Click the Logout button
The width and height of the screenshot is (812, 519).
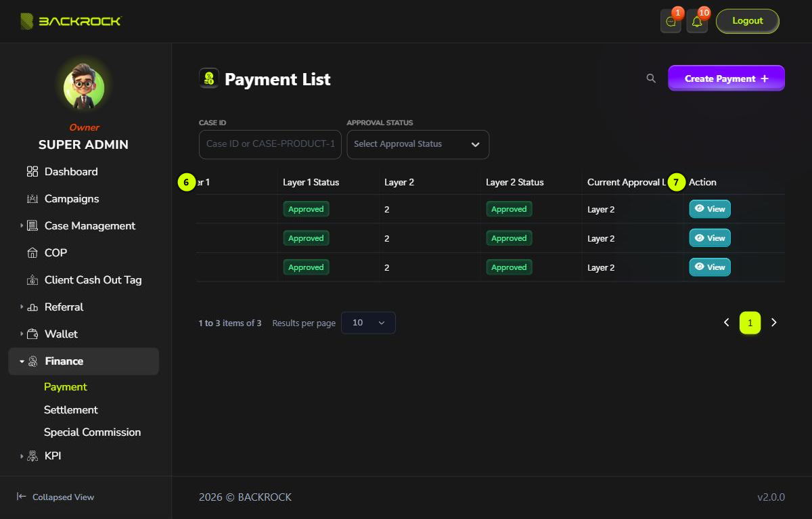pos(748,21)
